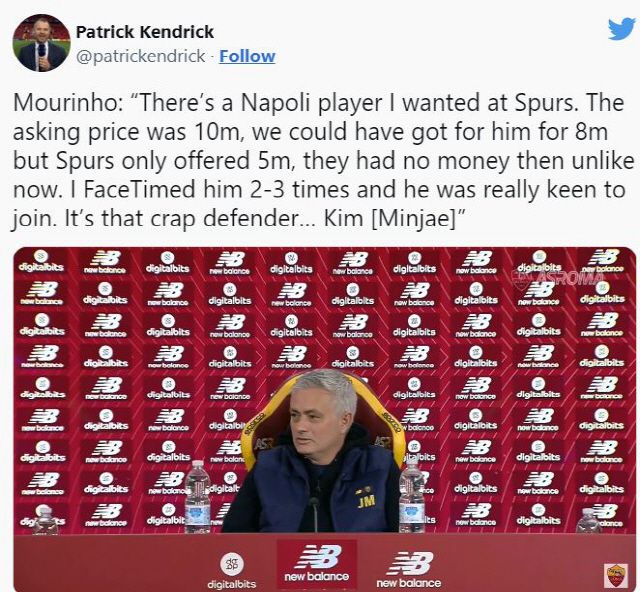Image resolution: width=640 pixels, height=592 pixels.
Task: Click the red New Balance desk logo
Action: pyautogui.click(x=316, y=564)
